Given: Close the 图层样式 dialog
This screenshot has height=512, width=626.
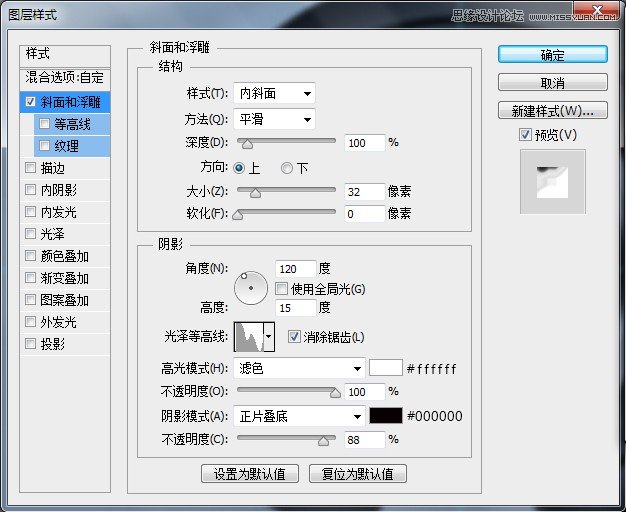Looking at the screenshot, I should [597, 10].
